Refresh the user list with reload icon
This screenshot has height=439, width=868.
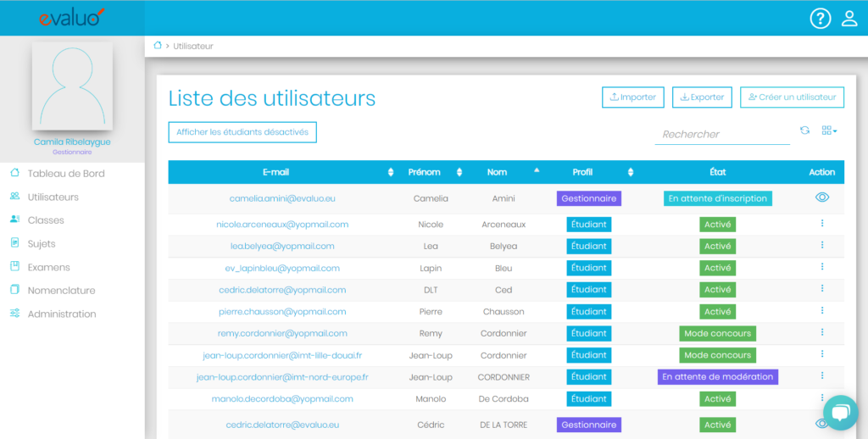[x=804, y=131]
